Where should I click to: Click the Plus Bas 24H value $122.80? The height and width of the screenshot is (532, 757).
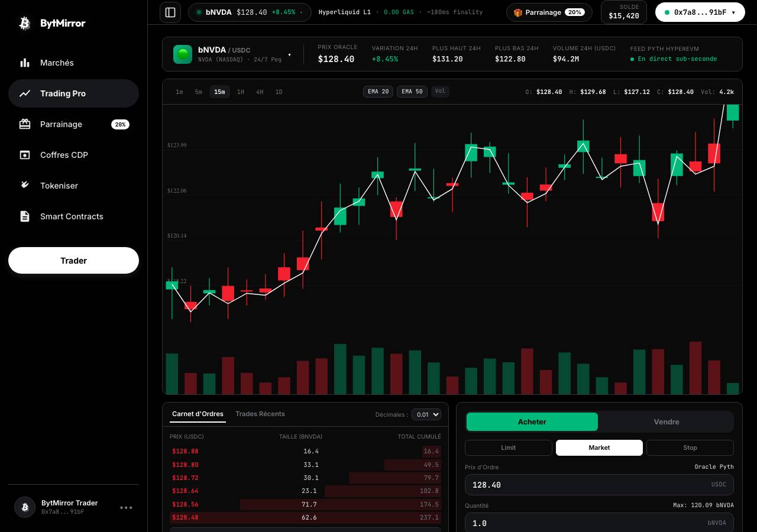point(510,59)
